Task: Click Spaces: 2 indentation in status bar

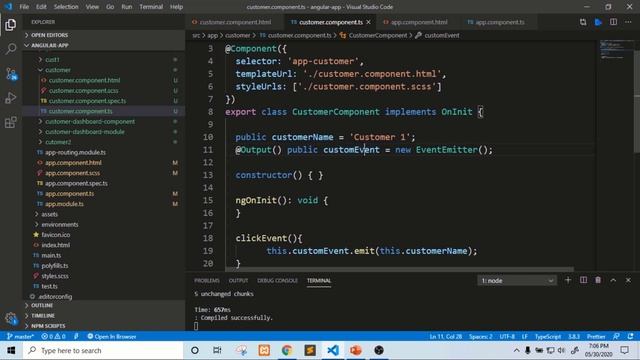Action: 480,336
